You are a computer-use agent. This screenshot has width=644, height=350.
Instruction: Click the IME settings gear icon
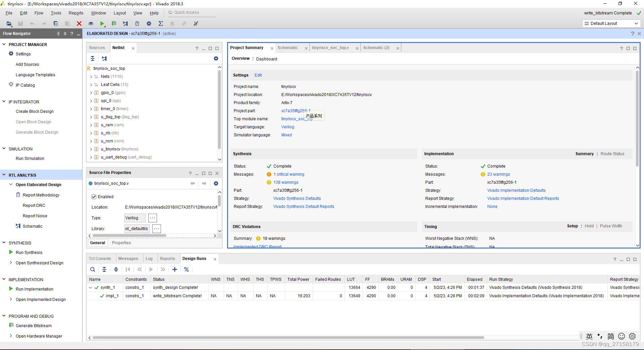click(x=632, y=336)
